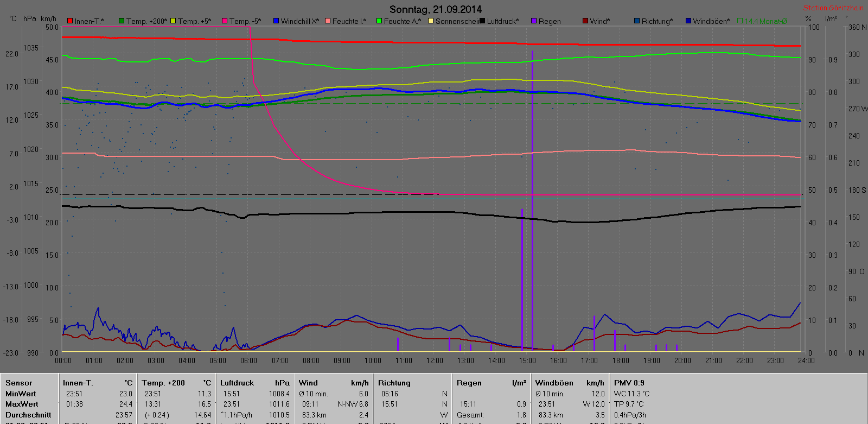
Task: Click the Windböen* legend swatch
Action: tap(688, 21)
